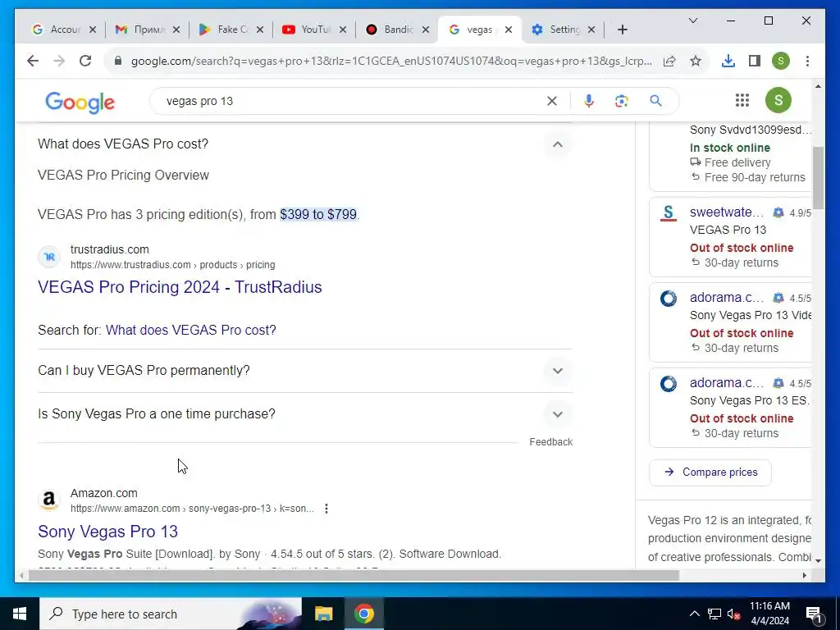Search by image with Google Lens icon
Viewport: 840px width, 630px height.
point(622,101)
